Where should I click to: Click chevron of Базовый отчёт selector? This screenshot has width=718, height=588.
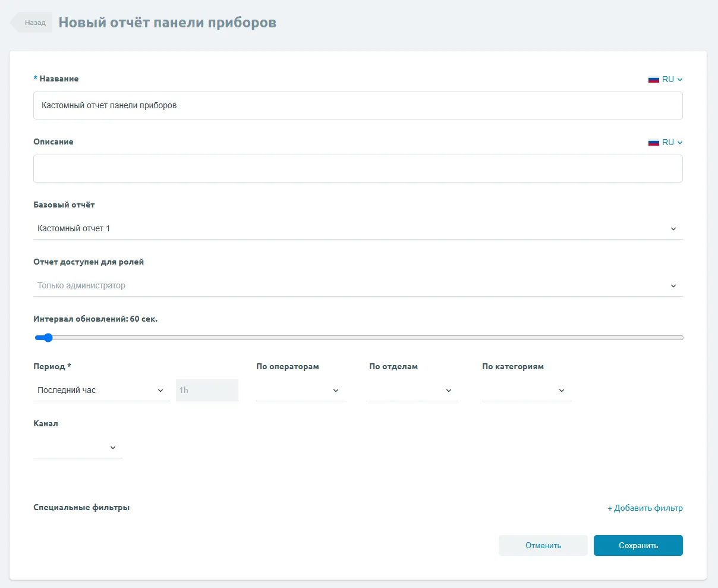pyautogui.click(x=673, y=229)
